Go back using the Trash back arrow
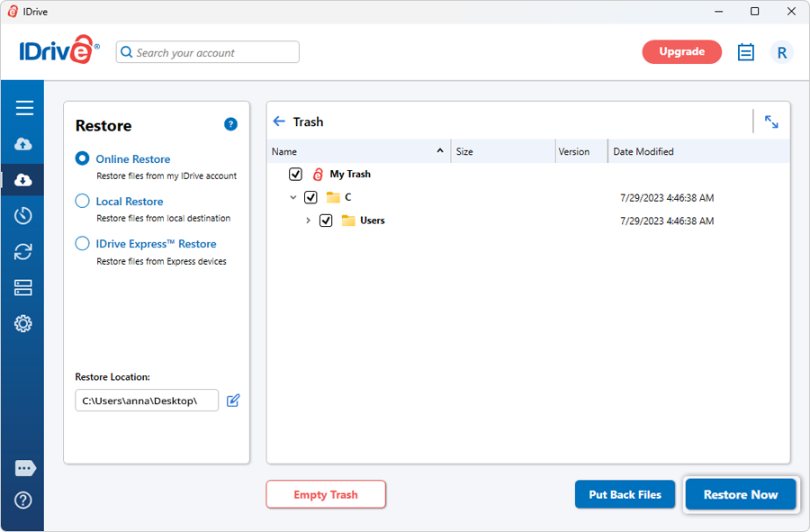This screenshot has width=810, height=532. coord(279,122)
